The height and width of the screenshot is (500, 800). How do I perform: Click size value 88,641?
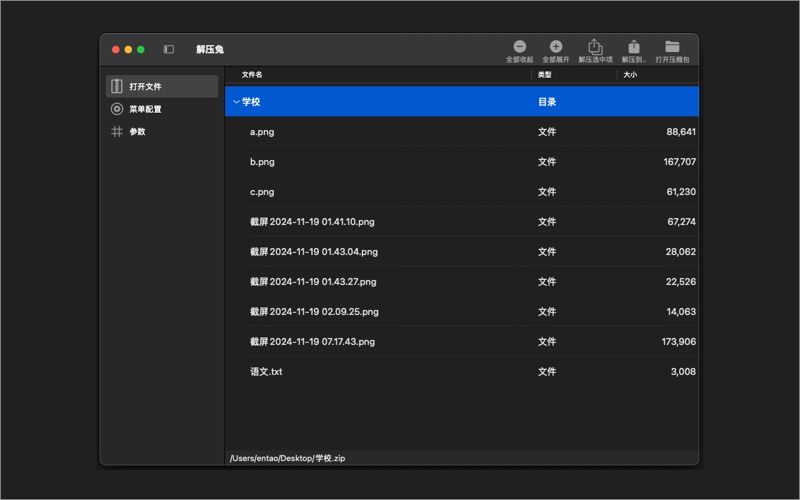click(681, 132)
